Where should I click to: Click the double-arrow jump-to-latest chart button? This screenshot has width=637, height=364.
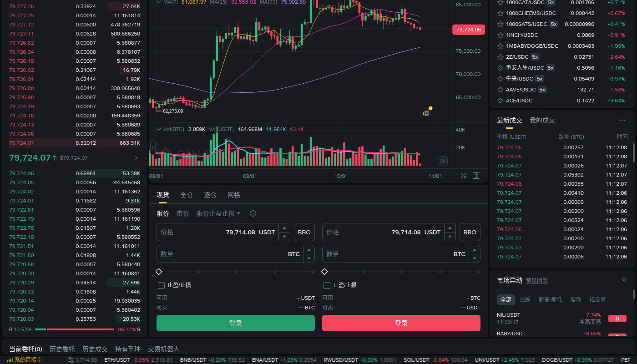point(443,161)
